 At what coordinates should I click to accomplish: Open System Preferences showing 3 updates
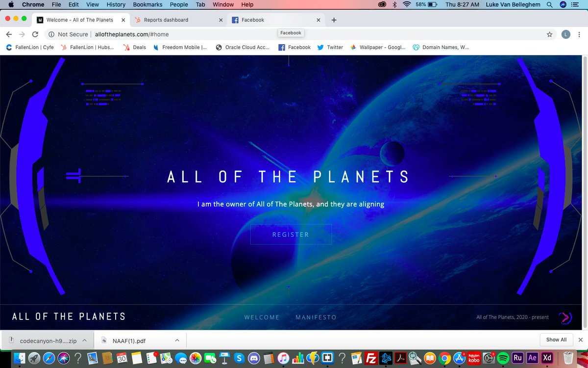tap(488, 357)
